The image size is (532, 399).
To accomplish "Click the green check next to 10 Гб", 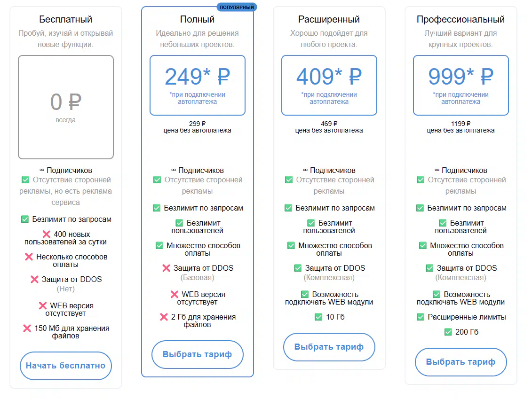I will [x=318, y=317].
